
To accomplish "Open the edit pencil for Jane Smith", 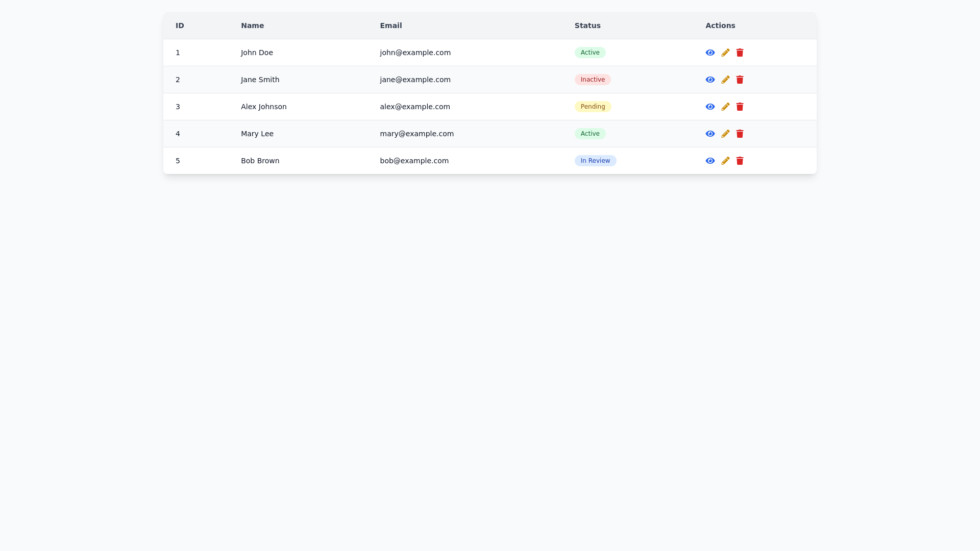I will click(725, 80).
